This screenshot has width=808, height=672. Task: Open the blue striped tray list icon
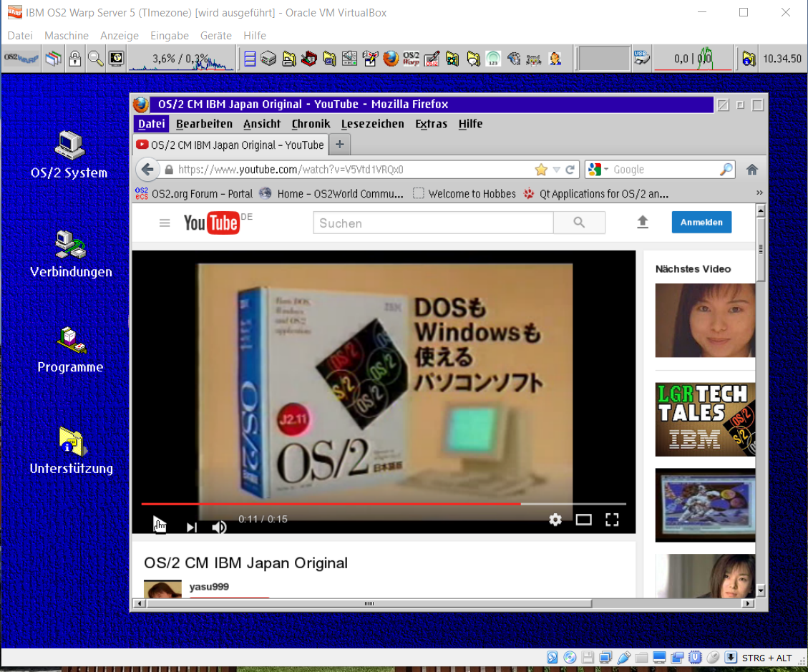tap(250, 59)
